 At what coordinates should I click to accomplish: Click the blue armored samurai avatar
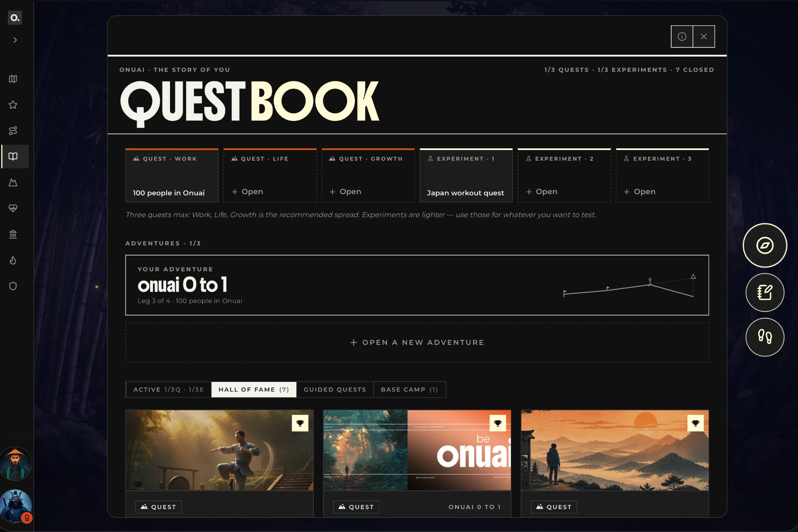15,506
